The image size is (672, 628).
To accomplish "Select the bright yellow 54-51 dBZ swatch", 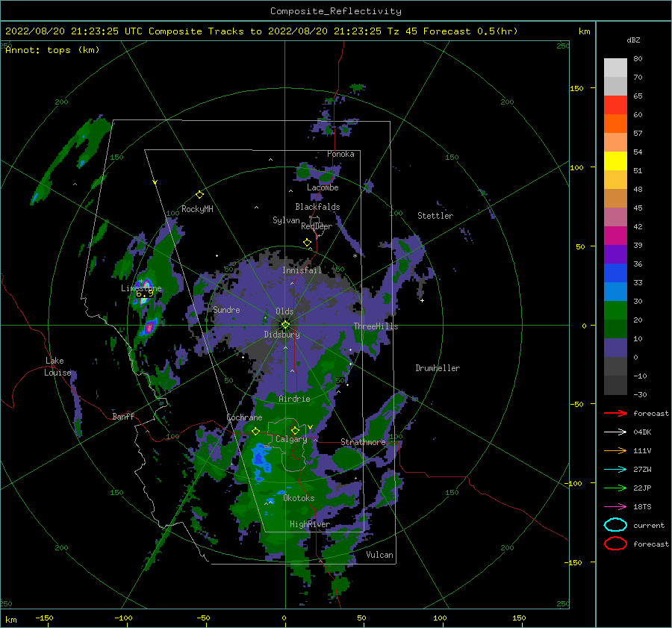I will pyautogui.click(x=615, y=161).
